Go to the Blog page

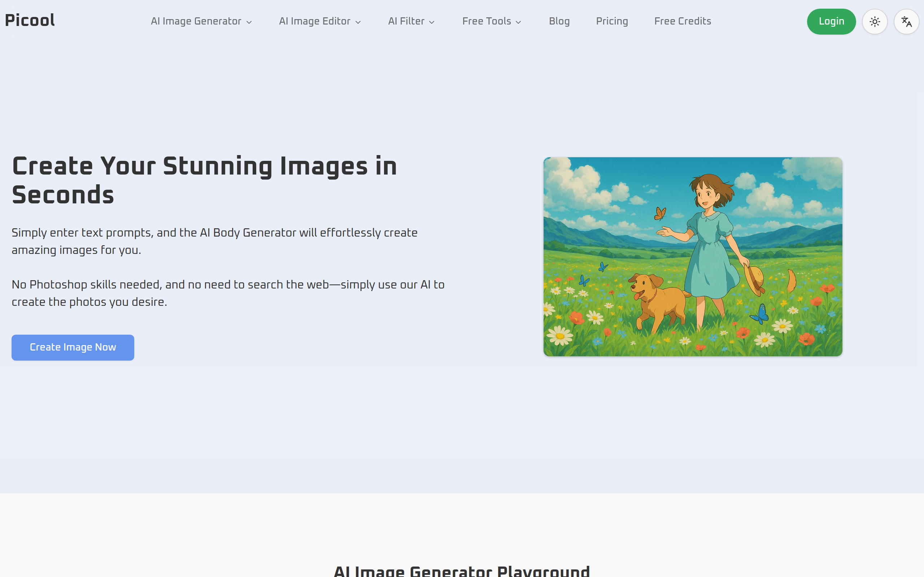click(559, 21)
